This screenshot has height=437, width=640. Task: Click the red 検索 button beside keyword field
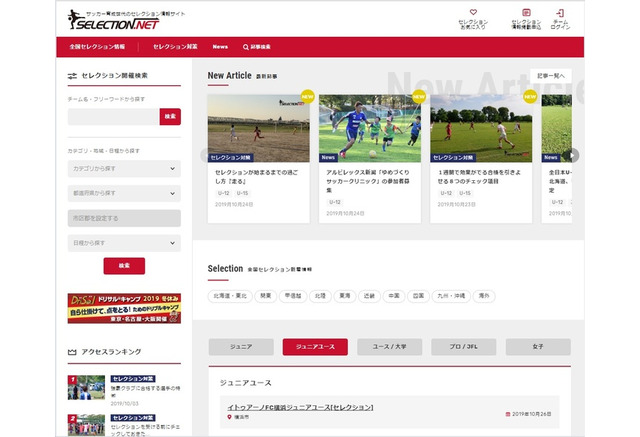pyautogui.click(x=170, y=117)
